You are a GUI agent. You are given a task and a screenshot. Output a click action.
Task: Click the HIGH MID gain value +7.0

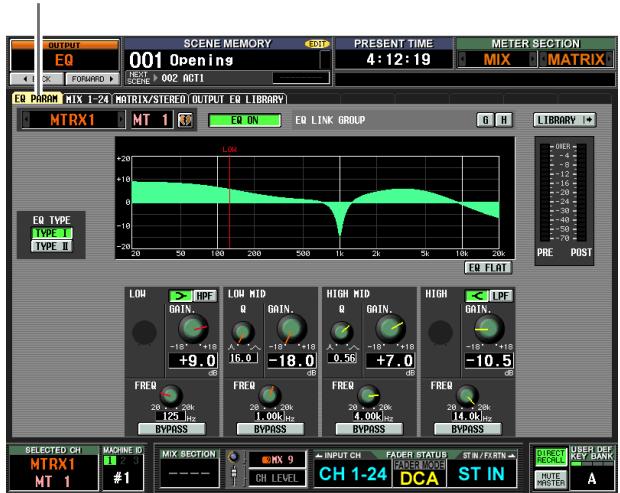pyautogui.click(x=390, y=361)
